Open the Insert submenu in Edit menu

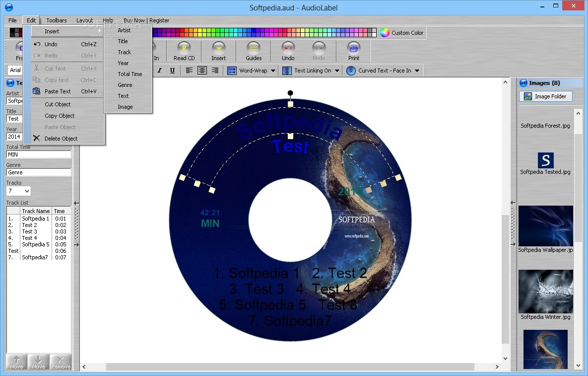(x=66, y=31)
